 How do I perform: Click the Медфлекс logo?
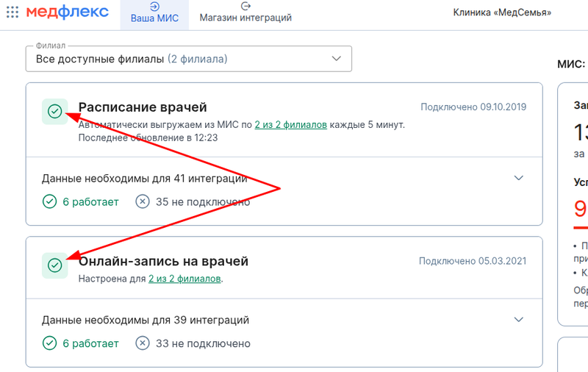(x=67, y=12)
